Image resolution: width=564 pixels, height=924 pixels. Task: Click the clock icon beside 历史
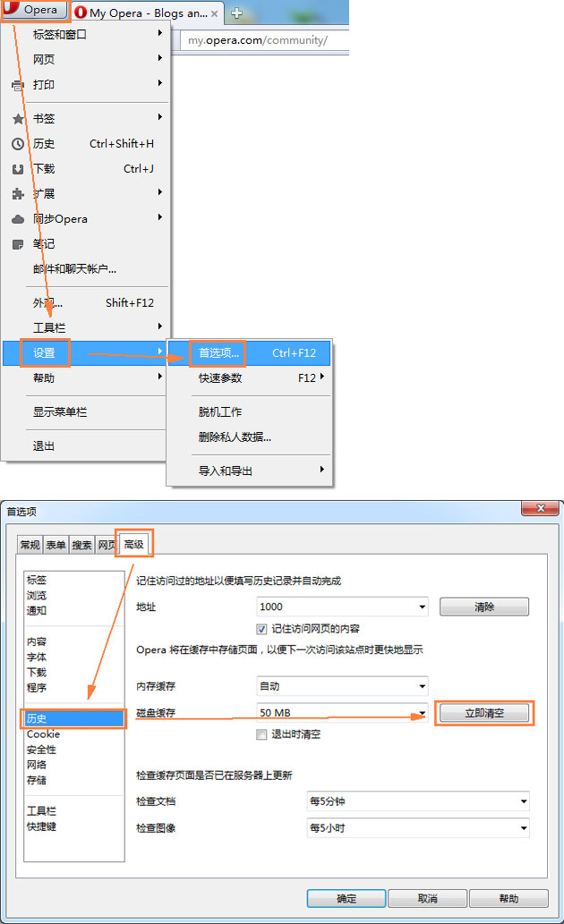(18, 144)
